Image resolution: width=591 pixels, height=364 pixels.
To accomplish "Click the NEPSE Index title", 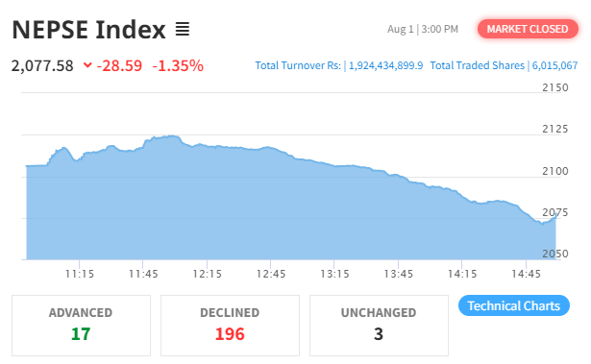I will tap(89, 30).
